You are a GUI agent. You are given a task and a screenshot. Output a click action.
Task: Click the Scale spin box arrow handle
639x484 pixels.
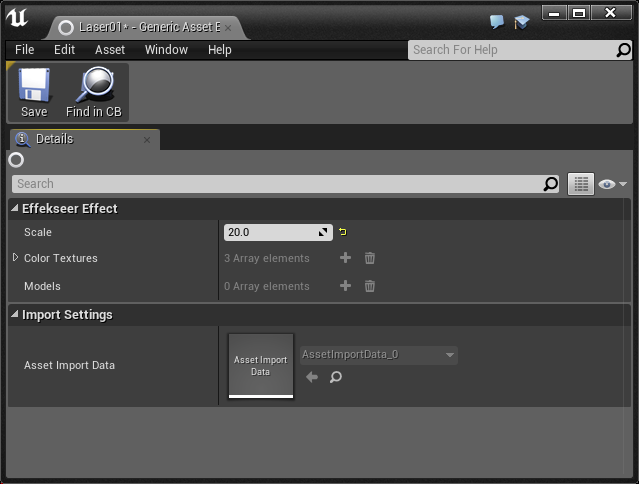[323, 232]
